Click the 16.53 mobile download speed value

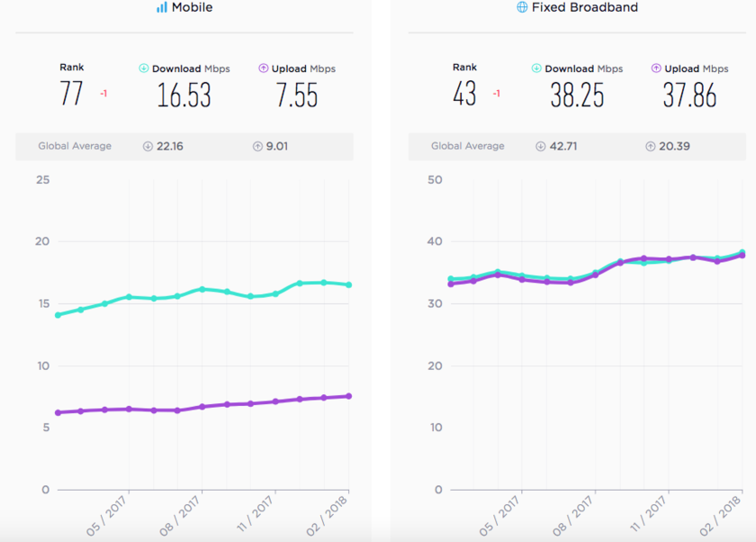(x=184, y=95)
